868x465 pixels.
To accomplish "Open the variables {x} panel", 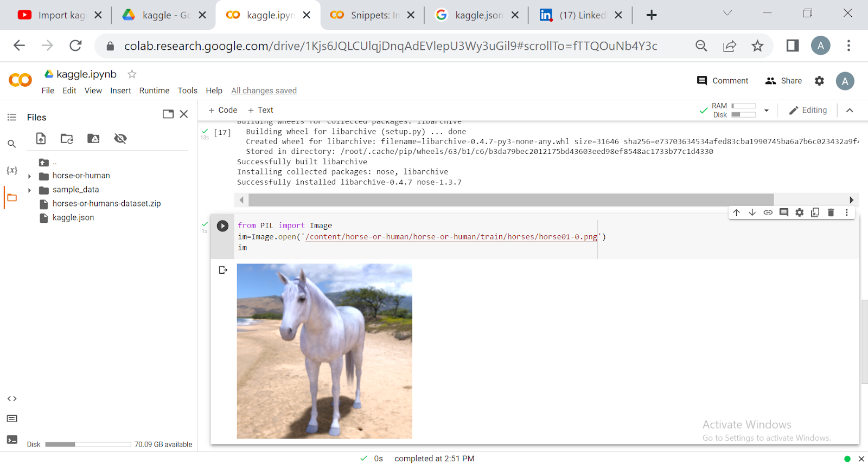I will click(x=12, y=170).
